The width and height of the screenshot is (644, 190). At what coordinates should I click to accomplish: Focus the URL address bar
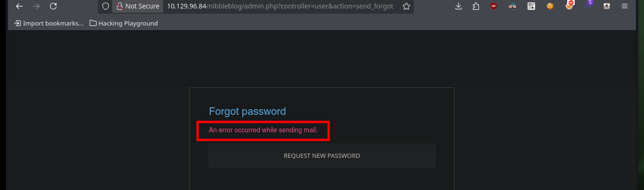pyautogui.click(x=280, y=6)
